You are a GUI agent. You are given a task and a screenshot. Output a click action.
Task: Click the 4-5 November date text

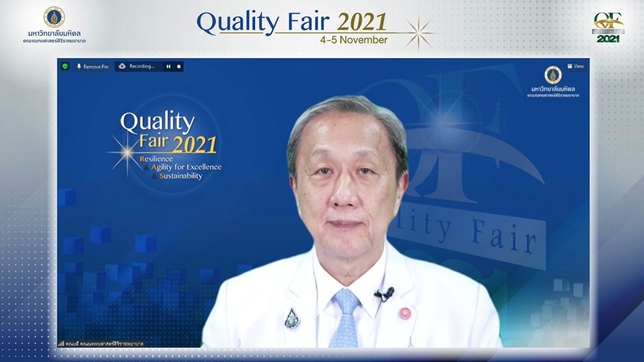(353, 40)
